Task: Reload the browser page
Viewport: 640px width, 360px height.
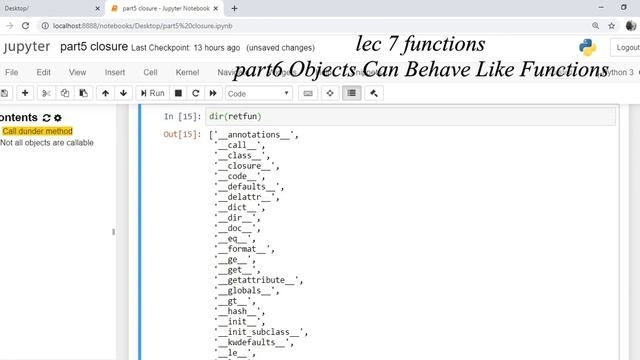Action: click(25, 26)
